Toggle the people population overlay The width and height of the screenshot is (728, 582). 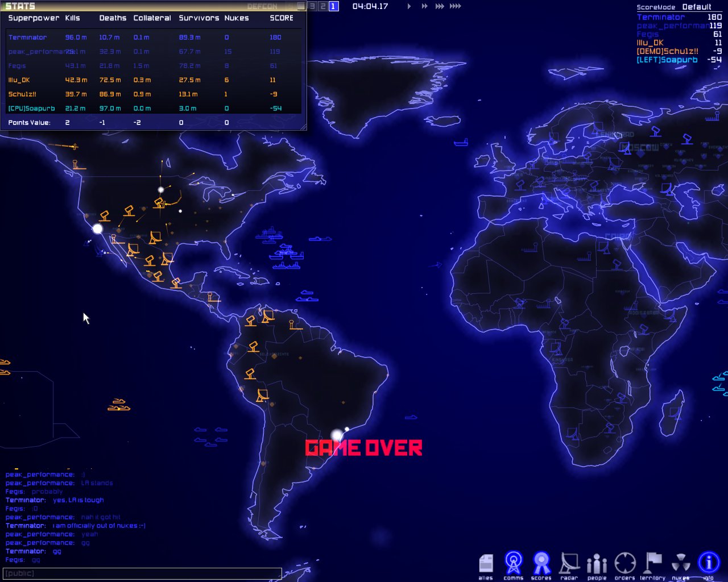(x=597, y=564)
